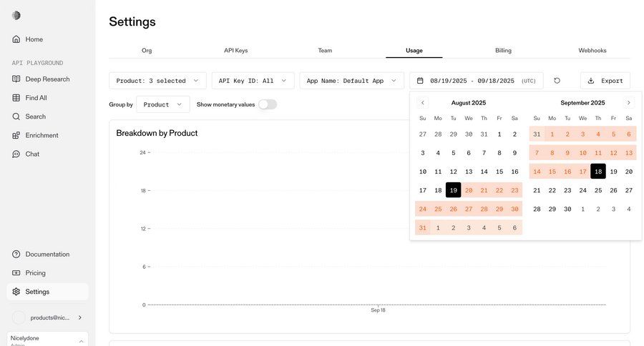
Task: Select September 25 in the calendar
Action: click(x=598, y=190)
